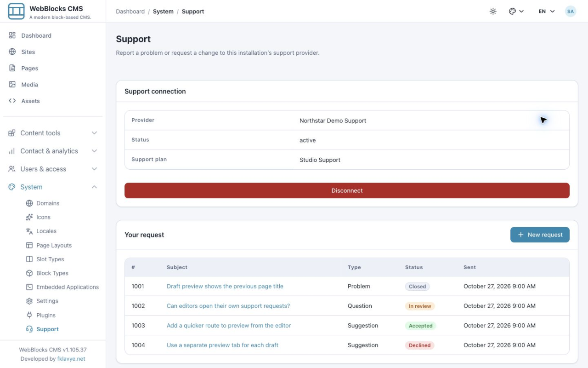Viewport: 588px width, 368px height.
Task: Click the Media image icon
Action: pos(12,85)
